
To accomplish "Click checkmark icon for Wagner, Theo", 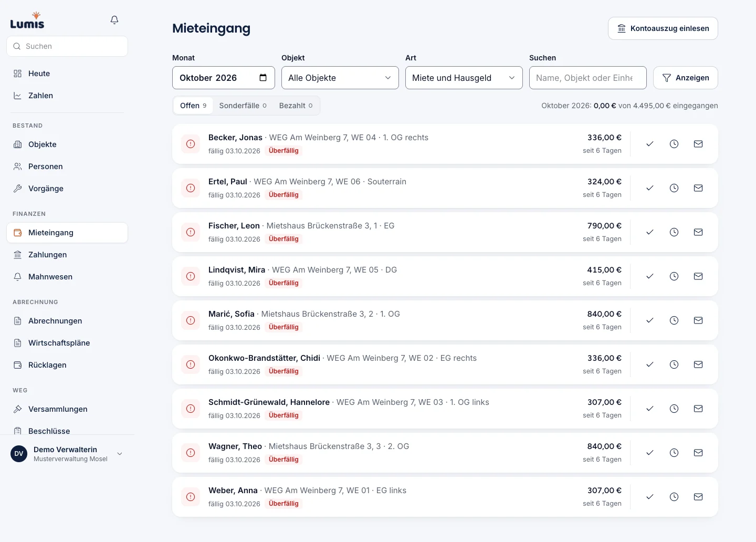I will click(649, 453).
